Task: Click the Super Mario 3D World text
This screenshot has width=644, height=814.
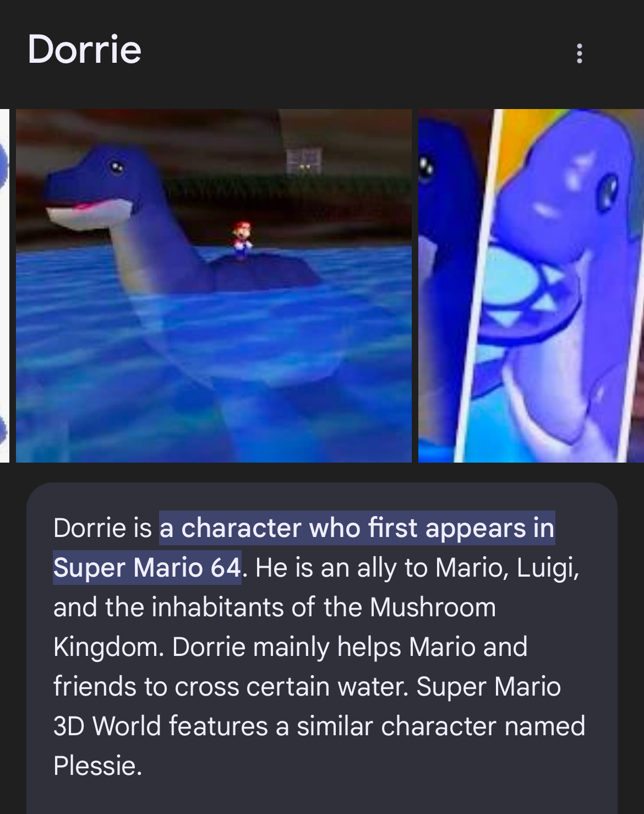Action: (x=307, y=706)
